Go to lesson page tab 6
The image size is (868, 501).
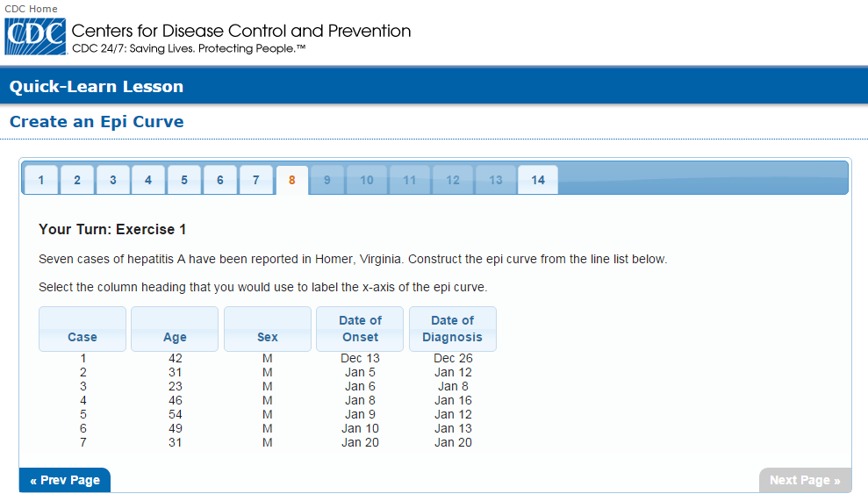click(219, 180)
